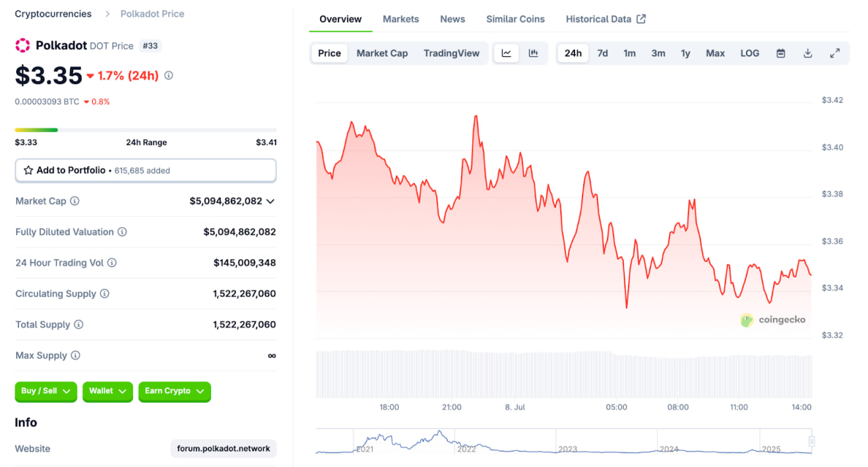Click the 1,522,267,060 Total Supply value
The height and width of the screenshot is (467, 868).
coord(244,325)
